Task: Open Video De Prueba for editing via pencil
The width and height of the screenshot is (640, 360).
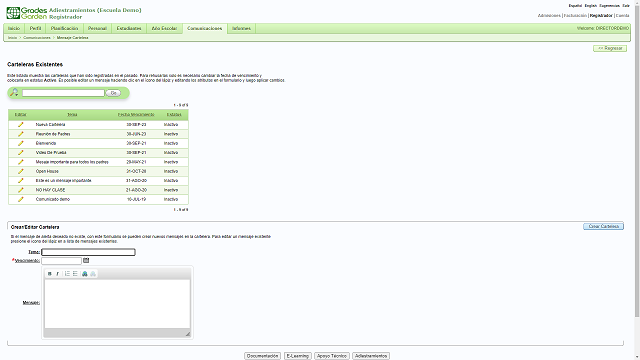Action: (x=20, y=153)
